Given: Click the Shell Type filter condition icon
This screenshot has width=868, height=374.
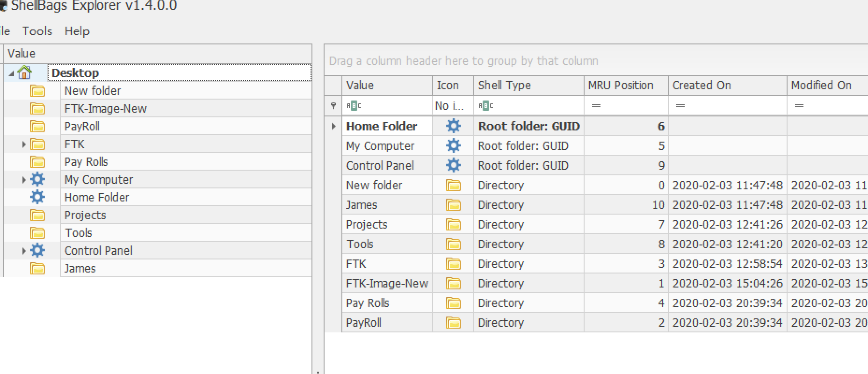Looking at the screenshot, I should pos(485,106).
